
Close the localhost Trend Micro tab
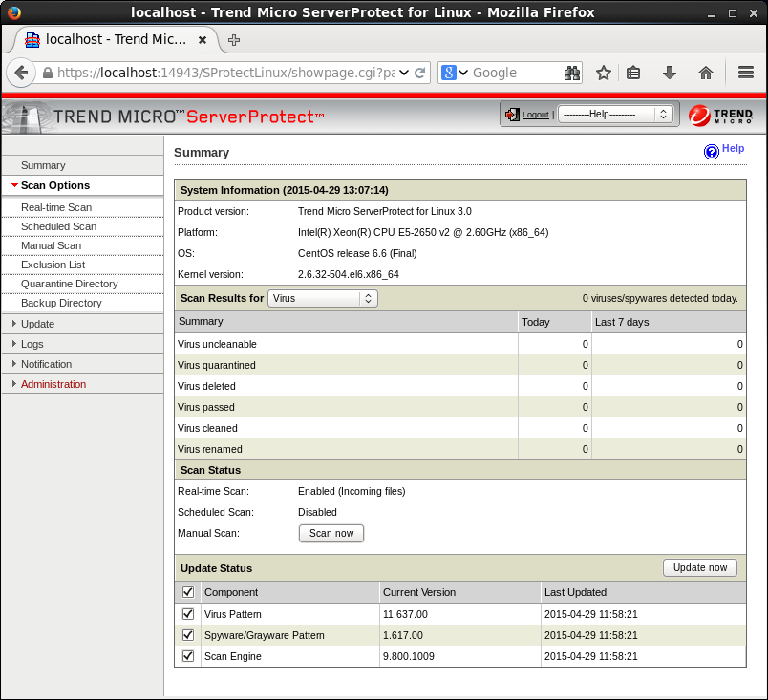202,40
